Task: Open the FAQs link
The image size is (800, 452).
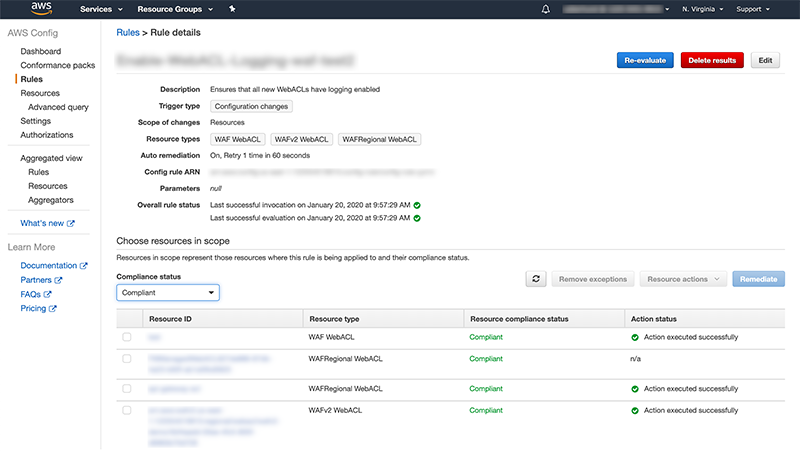Action: 31,294
